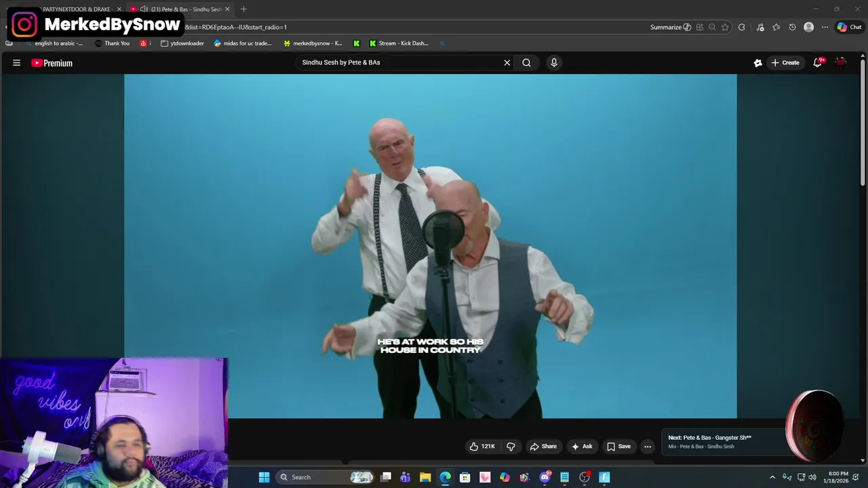Switch to the PARTYNEXTDOOR & DRAKE tab
This screenshot has height=488, width=868.
point(76,9)
